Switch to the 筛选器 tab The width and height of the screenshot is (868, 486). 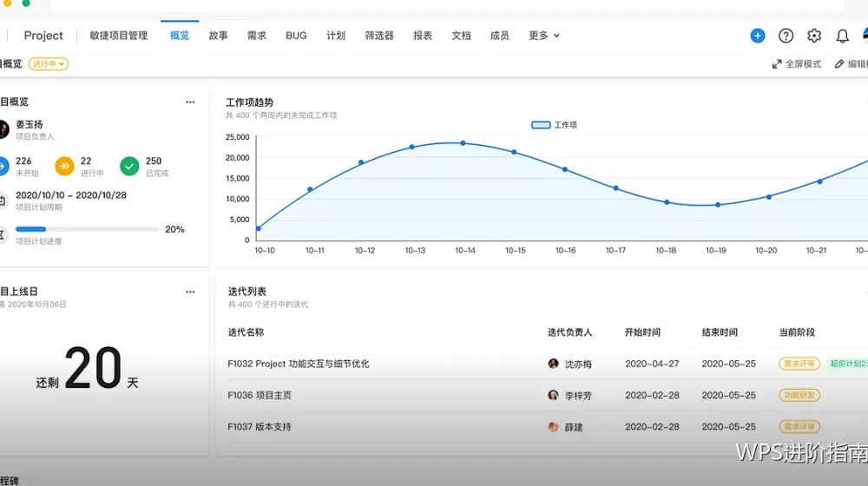tap(379, 36)
